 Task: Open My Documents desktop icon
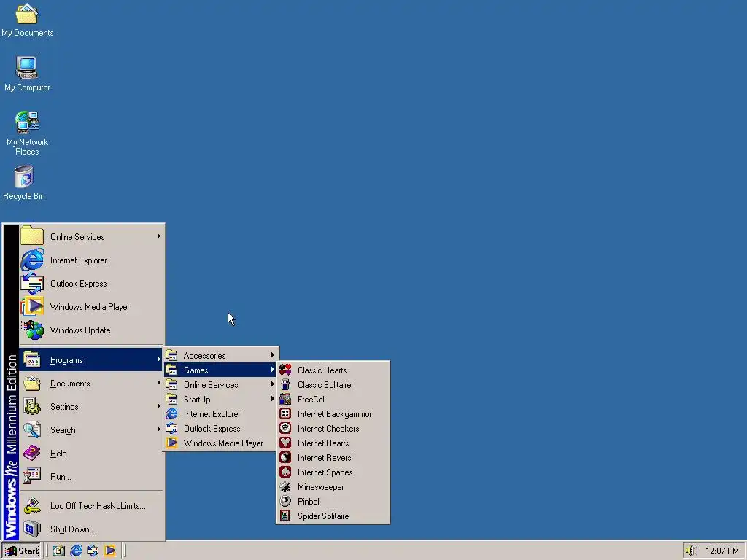27,20
